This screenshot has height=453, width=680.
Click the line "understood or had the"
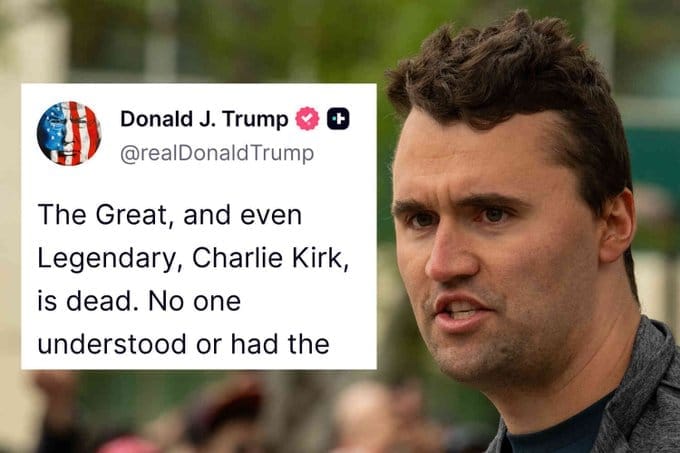pos(183,344)
